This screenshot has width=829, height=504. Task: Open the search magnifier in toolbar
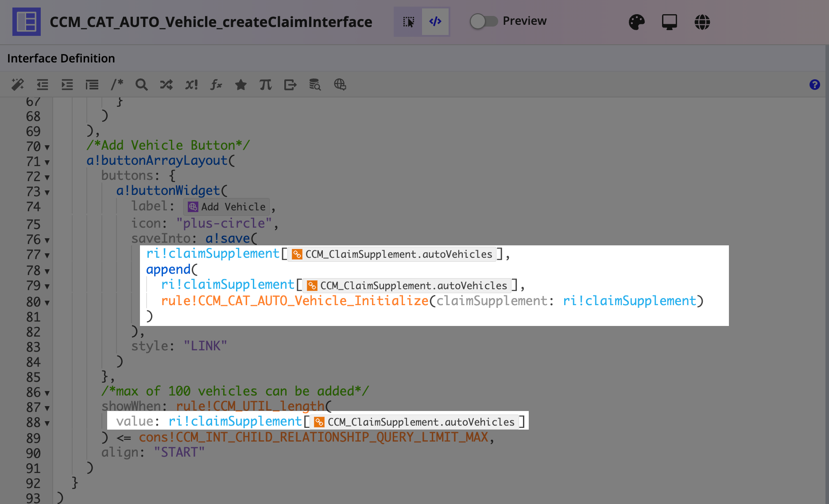[x=142, y=85]
